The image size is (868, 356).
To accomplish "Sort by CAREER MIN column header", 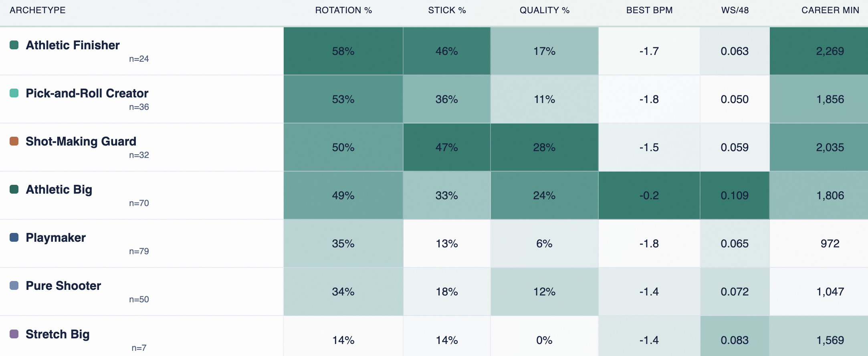I will click(x=830, y=10).
